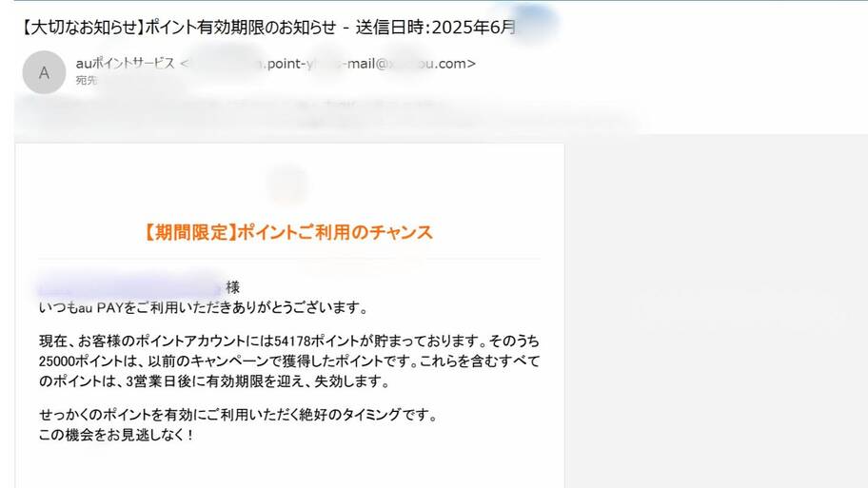This screenshot has height=488, width=868.
Task: Click the blank white area below the last paragraph
Action: click(289, 467)
